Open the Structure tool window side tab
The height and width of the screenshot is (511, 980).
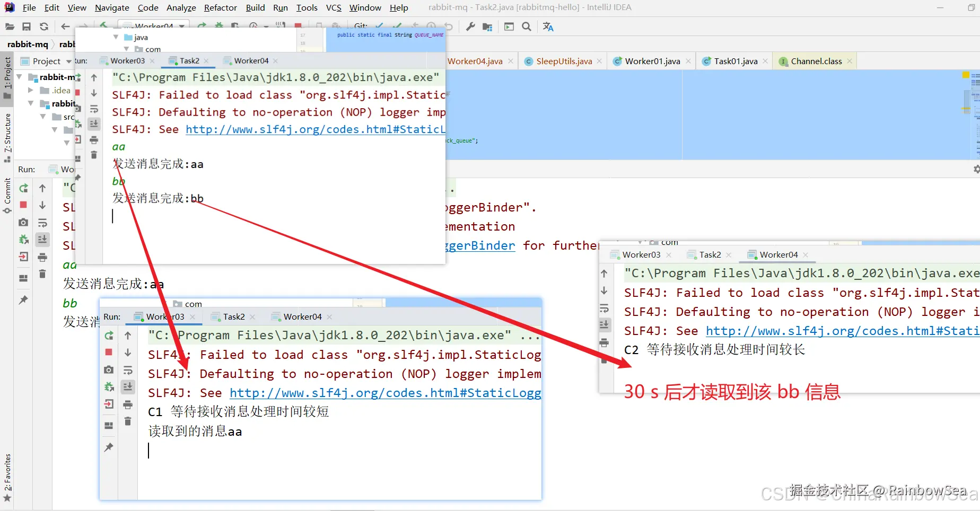(x=7, y=137)
